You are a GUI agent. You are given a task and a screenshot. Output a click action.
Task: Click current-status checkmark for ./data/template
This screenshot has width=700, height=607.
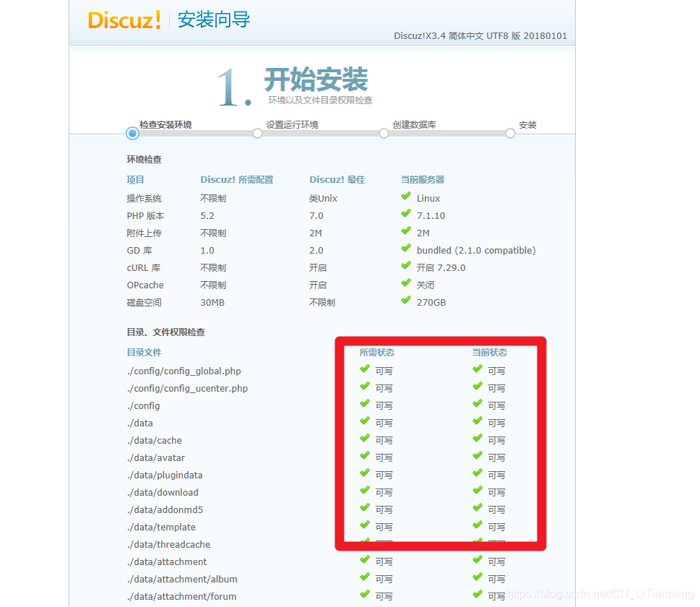click(478, 525)
